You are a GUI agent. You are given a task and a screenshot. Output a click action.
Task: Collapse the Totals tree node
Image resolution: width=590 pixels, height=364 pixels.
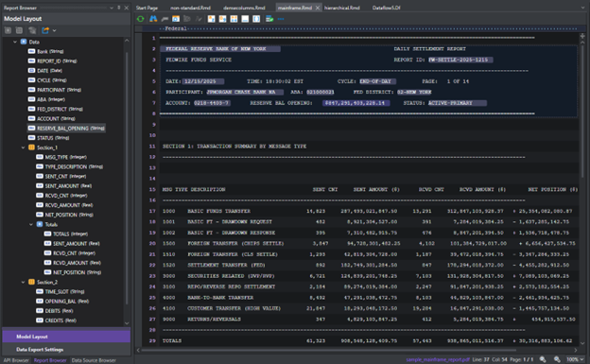point(31,224)
